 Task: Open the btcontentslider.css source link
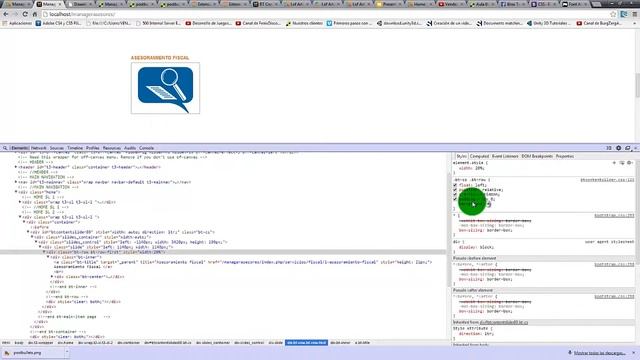[x=607, y=180]
